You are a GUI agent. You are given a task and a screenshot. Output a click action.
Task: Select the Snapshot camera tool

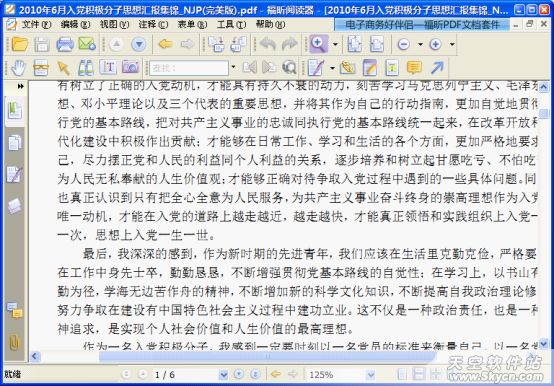coord(130,67)
